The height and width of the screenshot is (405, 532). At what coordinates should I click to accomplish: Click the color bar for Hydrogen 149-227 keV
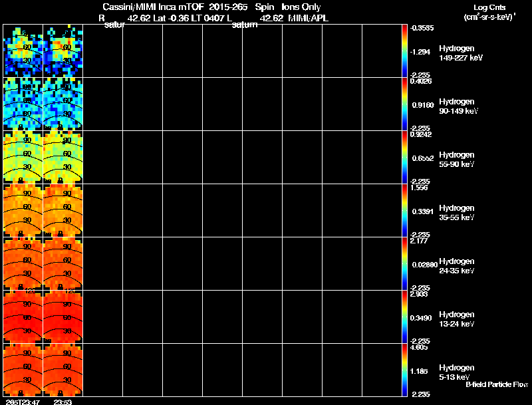[x=404, y=51]
